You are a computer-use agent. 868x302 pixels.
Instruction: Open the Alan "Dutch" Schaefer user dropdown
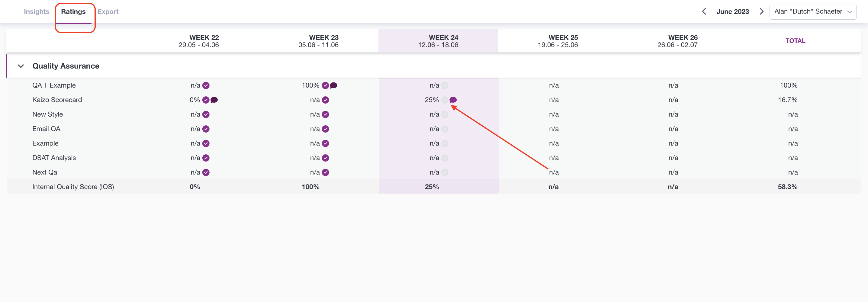click(813, 11)
